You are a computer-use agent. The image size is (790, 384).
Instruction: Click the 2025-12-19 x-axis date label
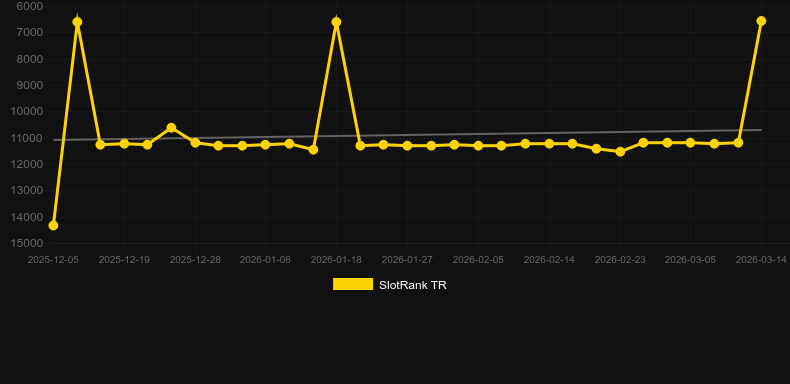(x=124, y=260)
